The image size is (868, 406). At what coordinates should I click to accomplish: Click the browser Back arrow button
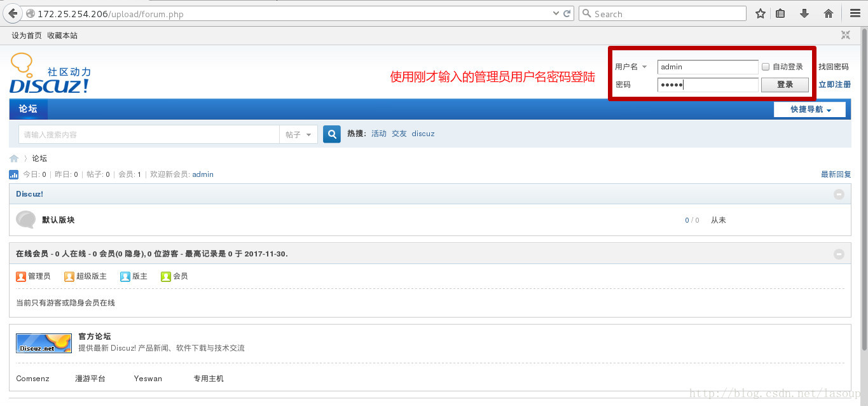(11, 13)
